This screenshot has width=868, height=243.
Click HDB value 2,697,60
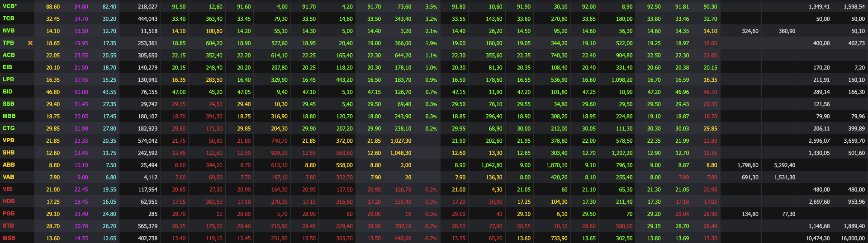click(x=819, y=202)
